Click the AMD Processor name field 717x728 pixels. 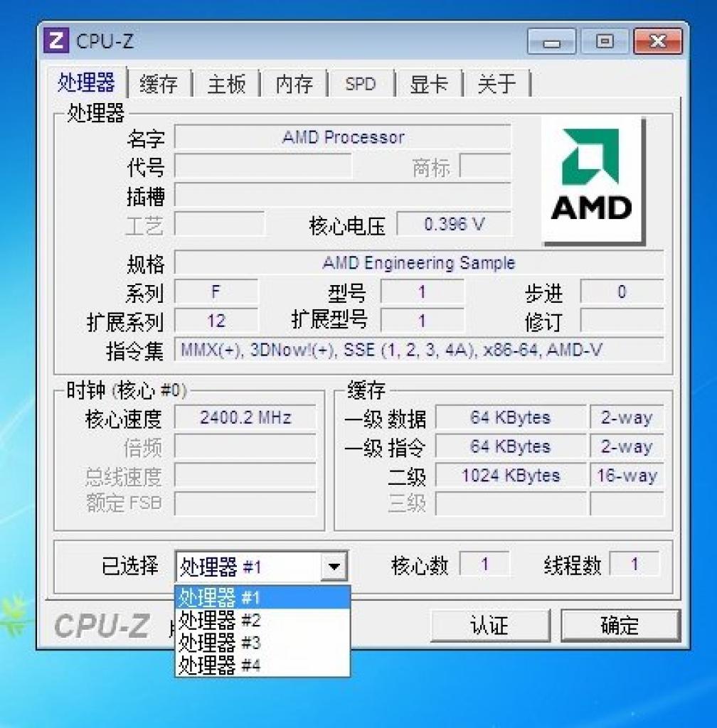pos(343,137)
